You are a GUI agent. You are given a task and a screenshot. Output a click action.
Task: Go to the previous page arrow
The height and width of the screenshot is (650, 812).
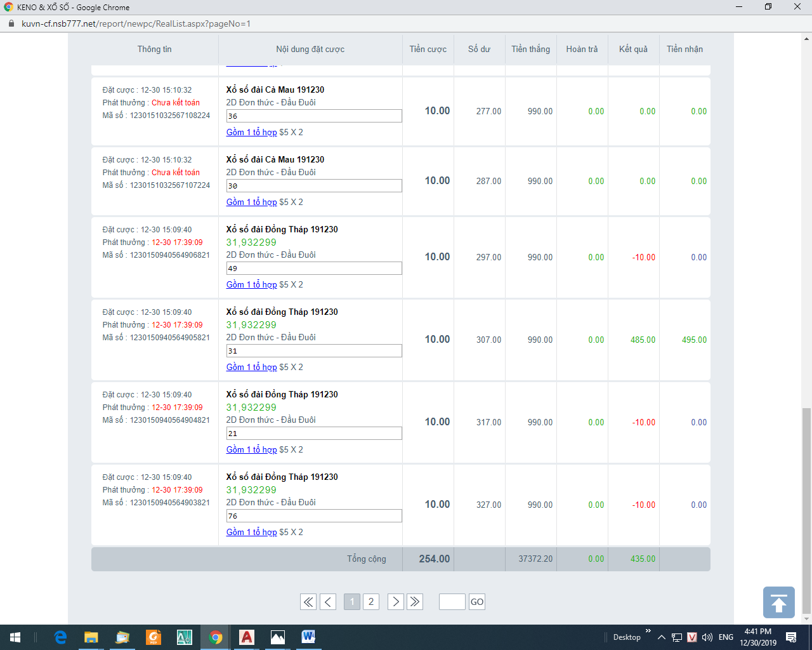click(328, 602)
